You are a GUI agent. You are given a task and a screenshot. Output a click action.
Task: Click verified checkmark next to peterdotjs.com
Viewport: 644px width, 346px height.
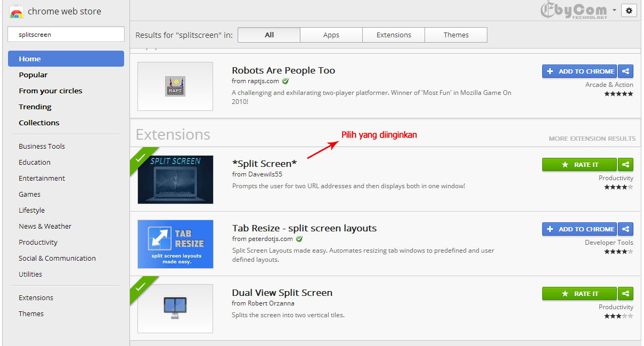coord(299,239)
